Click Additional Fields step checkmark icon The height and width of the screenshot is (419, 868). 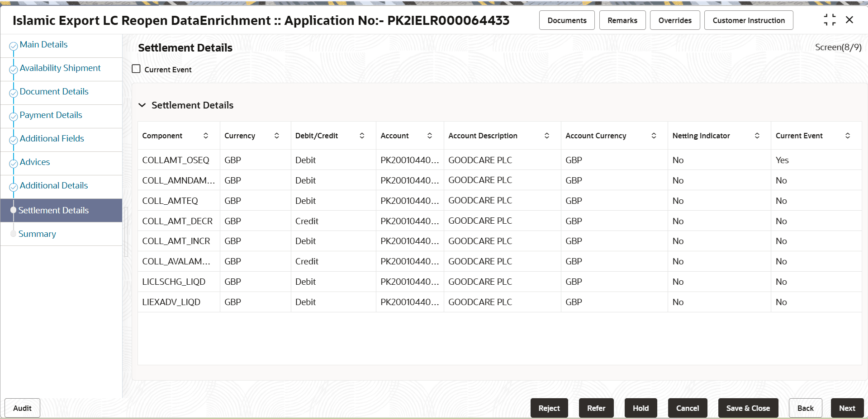14,140
